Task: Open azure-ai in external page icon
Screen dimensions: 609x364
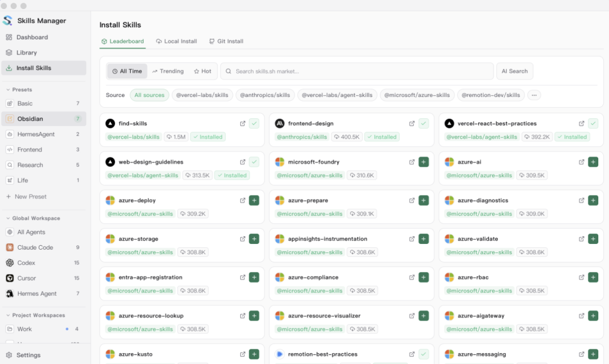Action: 581,162
